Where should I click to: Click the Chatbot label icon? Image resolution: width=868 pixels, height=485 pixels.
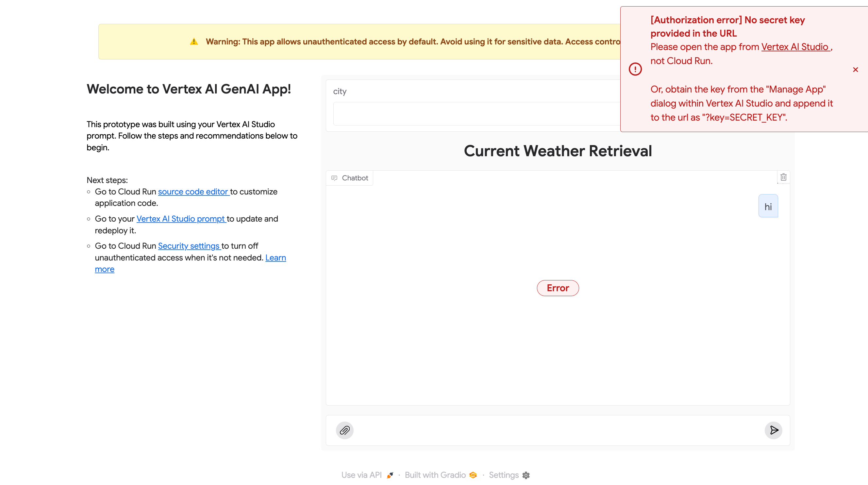point(334,178)
